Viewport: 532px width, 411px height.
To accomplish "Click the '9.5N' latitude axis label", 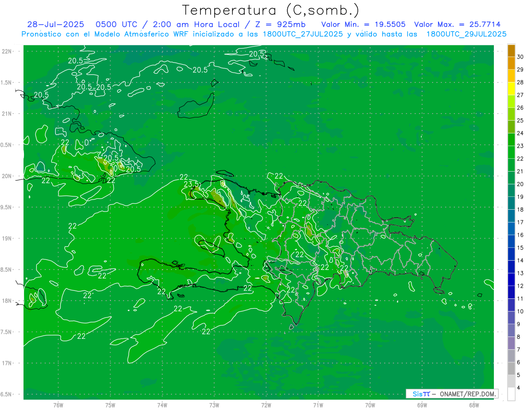I will point(7,207).
